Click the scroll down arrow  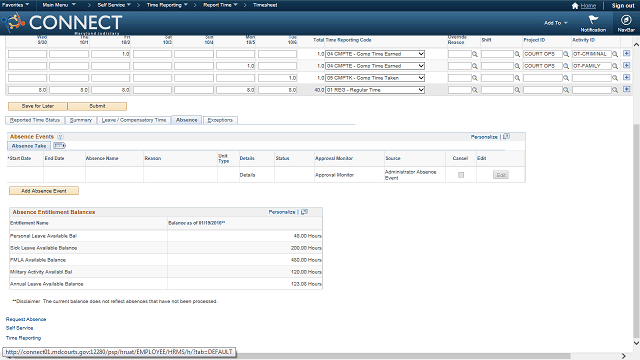click(636, 343)
